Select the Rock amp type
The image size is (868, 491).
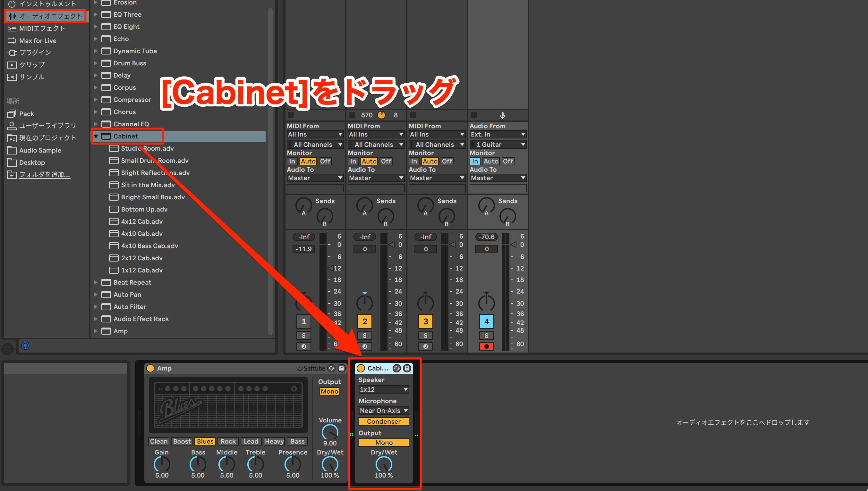[228, 441]
